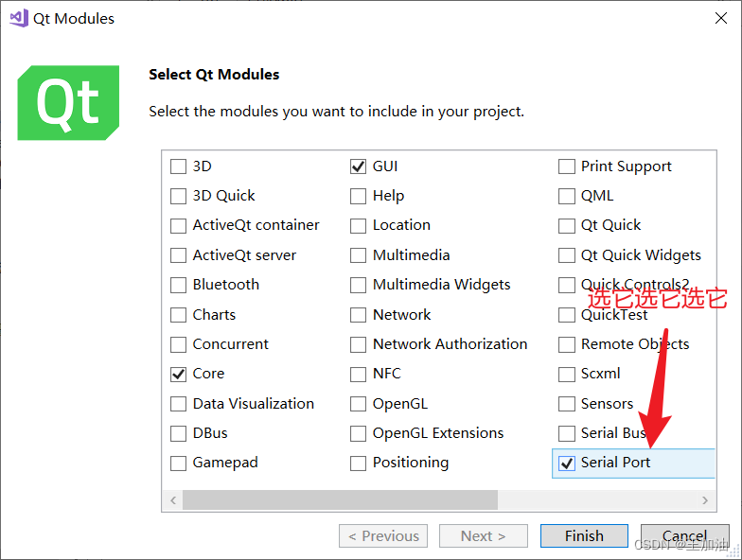742x560 pixels.
Task: Enable the Bluetooth module
Action: point(178,286)
